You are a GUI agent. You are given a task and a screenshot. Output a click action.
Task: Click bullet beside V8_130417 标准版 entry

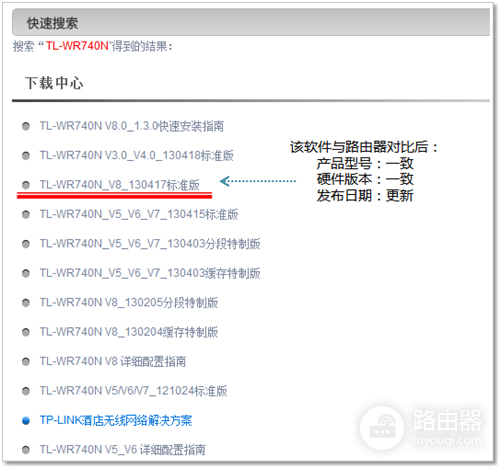pos(26,185)
